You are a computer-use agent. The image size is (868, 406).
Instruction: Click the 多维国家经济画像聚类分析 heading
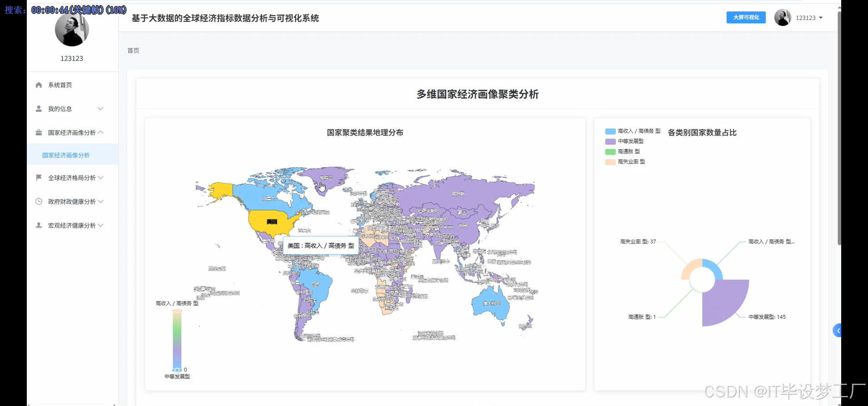(478, 94)
